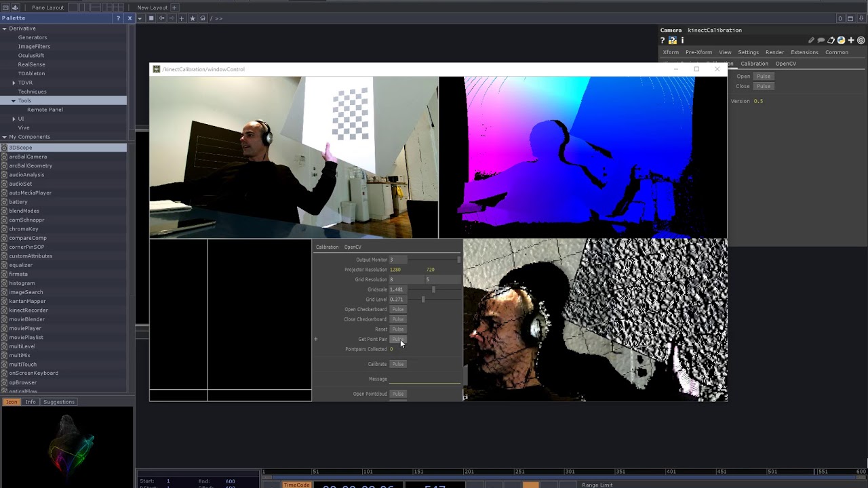Click the copy parameters clipboard icon
Image resolution: width=868 pixels, height=488 pixels.
click(831, 41)
